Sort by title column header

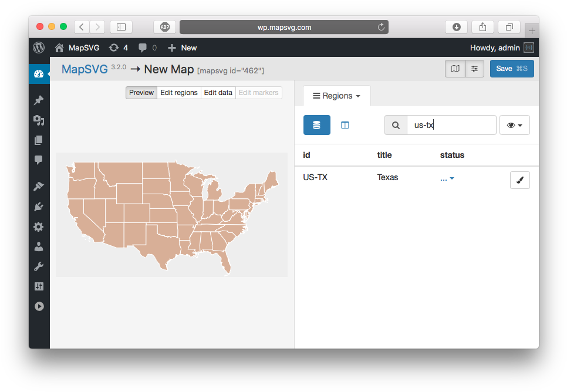pos(384,155)
